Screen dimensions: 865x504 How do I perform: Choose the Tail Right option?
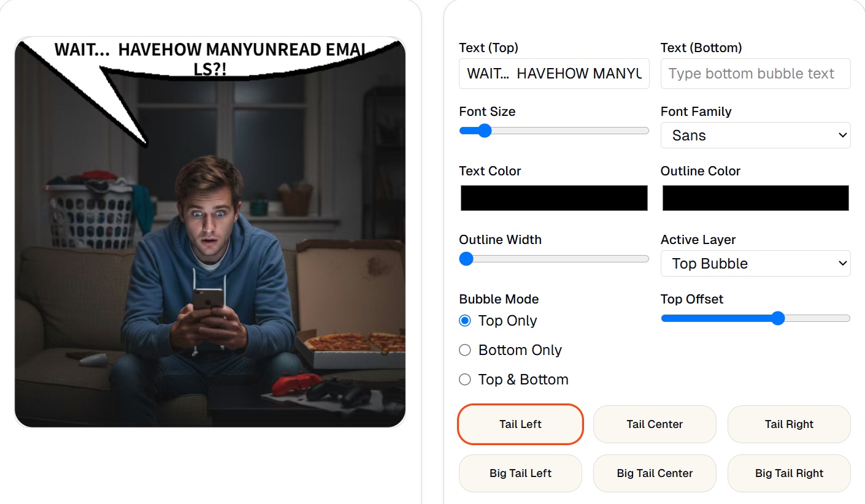[789, 424]
